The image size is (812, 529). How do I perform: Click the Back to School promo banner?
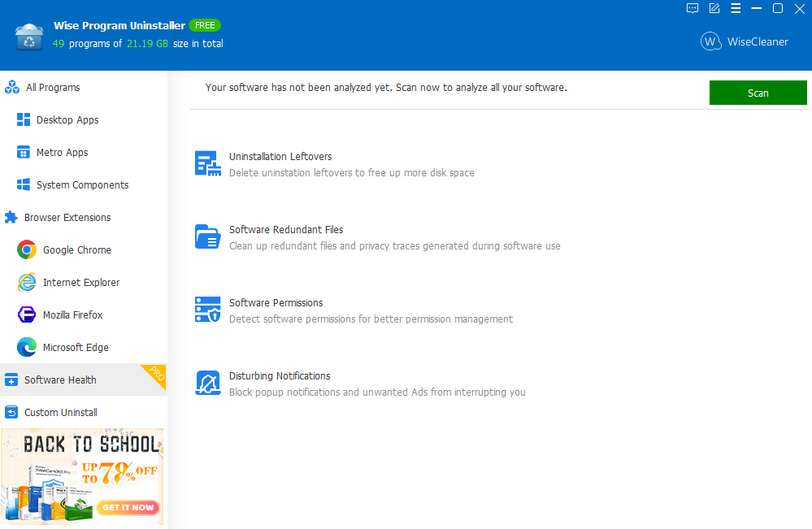point(82,476)
